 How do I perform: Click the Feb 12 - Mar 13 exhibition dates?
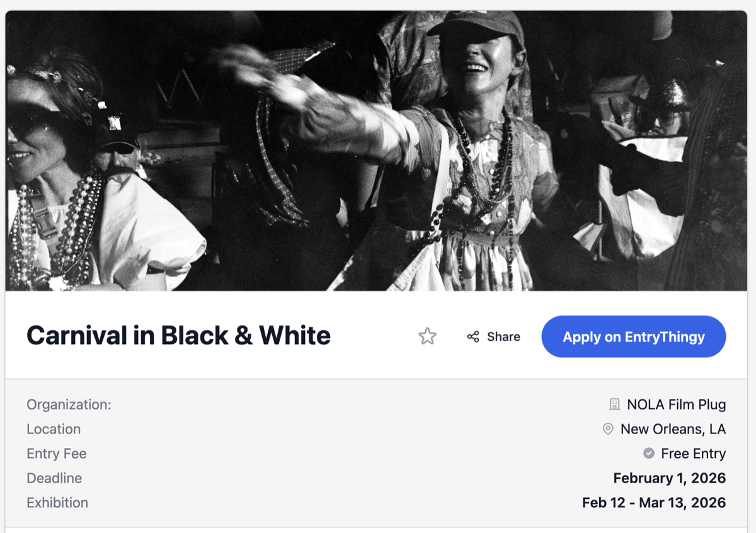point(653,503)
